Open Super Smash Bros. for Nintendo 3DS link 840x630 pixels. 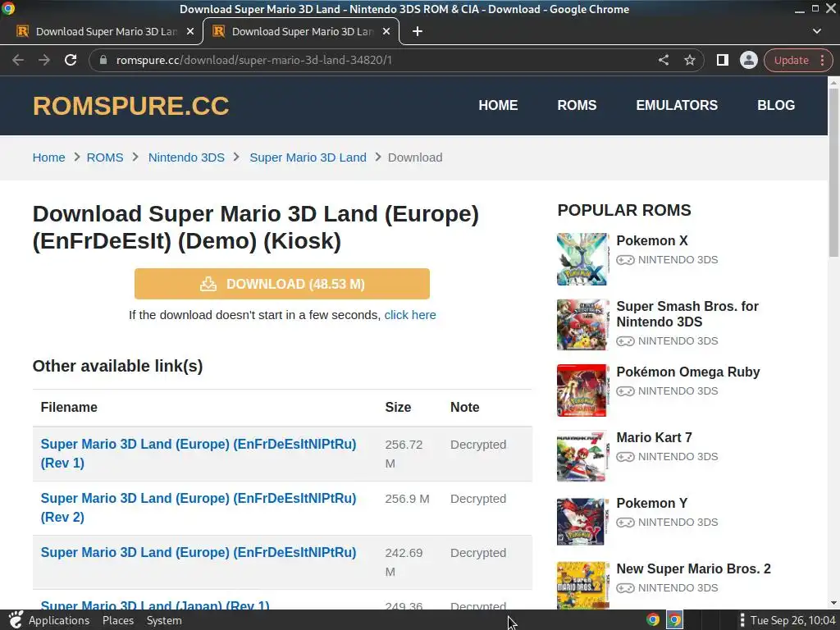click(x=687, y=314)
